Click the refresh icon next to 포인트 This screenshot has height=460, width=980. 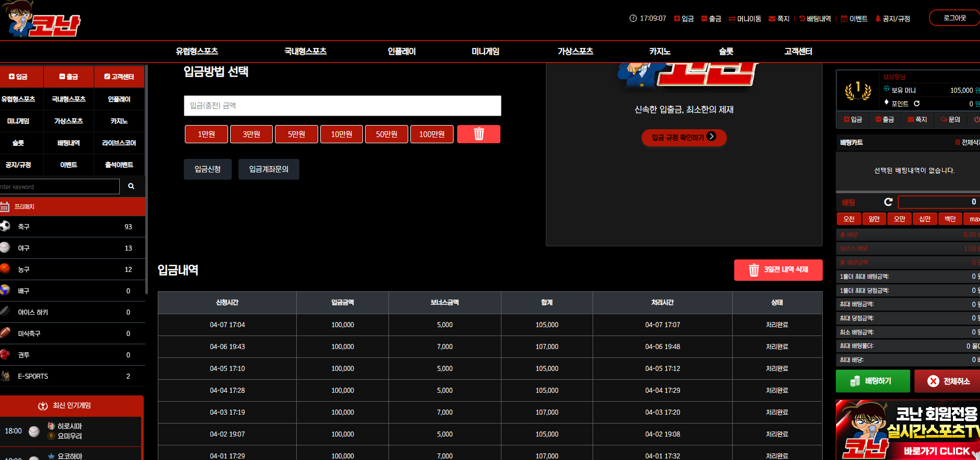point(916,104)
